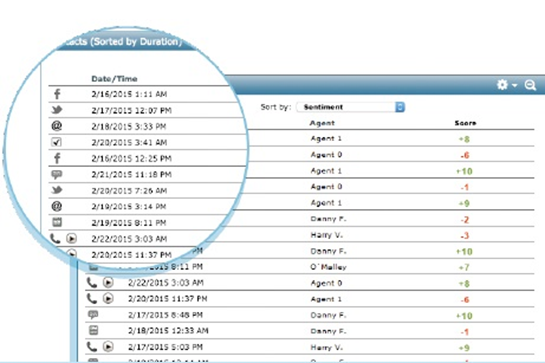Click calendar icon beside full 2/19/2015 8:11 PM
Viewport: 545px width, 363px height.
[57, 222]
